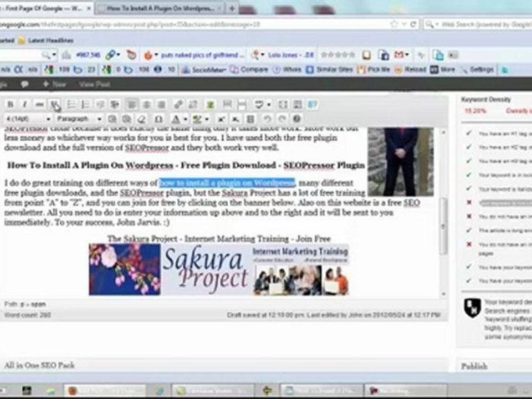
Task: Open the spellcheck language dropdown arrow
Action: click(x=269, y=105)
